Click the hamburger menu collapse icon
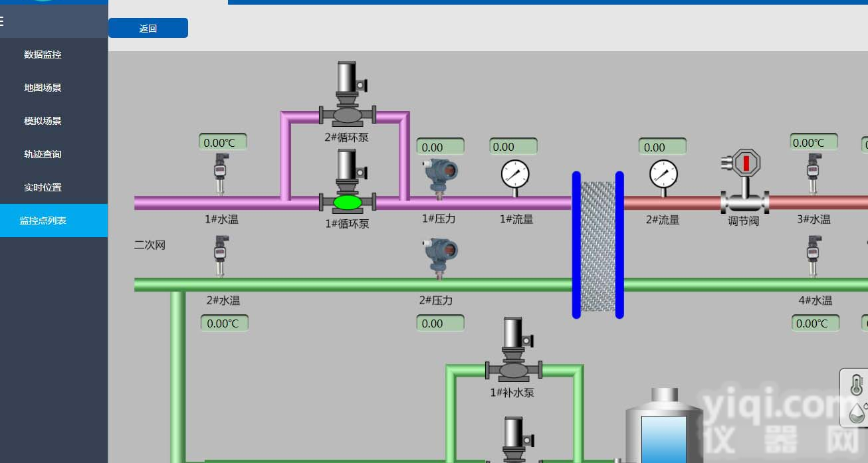 [x=2, y=21]
